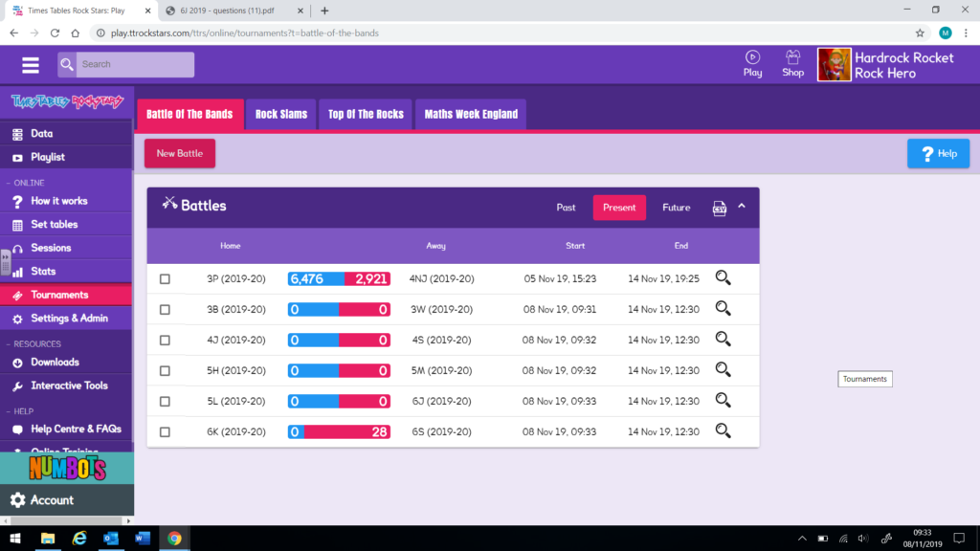This screenshot has height=551, width=980.
Task: Select the 6K battle checkbox
Action: tap(165, 431)
